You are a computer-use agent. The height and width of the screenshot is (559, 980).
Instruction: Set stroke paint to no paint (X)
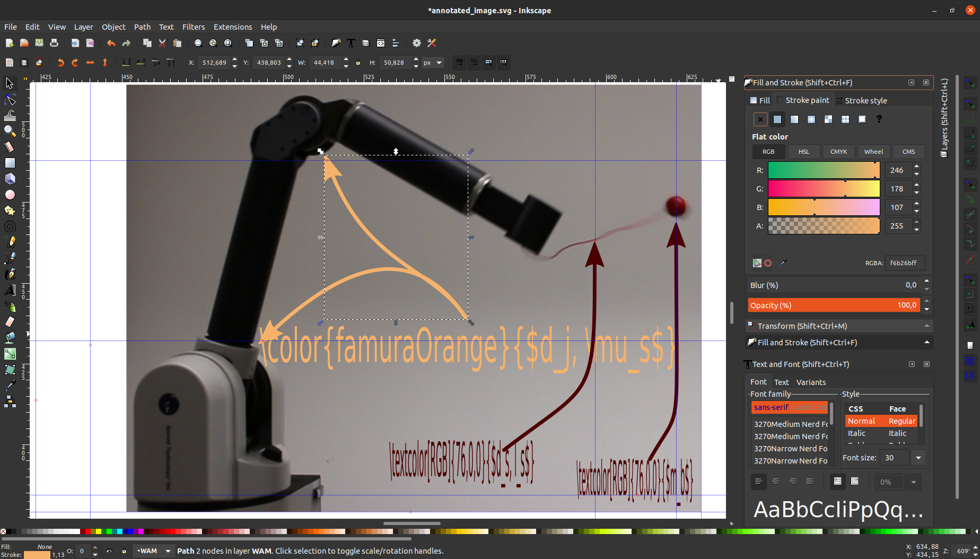(x=760, y=119)
